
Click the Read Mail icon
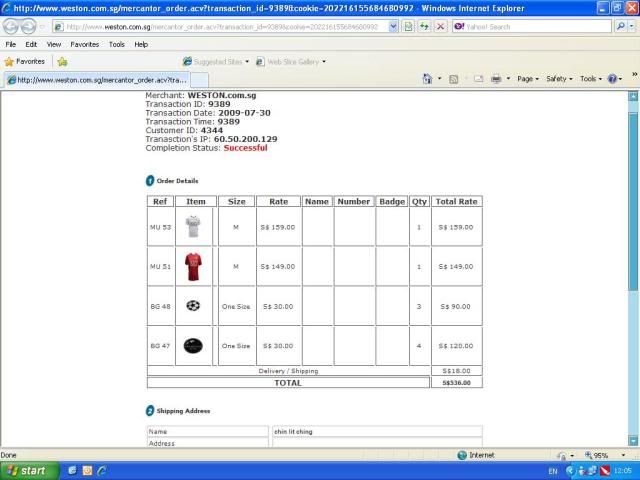[x=478, y=79]
